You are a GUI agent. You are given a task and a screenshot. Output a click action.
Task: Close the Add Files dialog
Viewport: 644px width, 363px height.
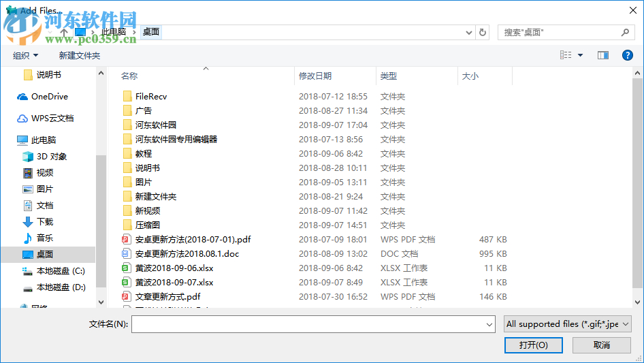coord(633,10)
